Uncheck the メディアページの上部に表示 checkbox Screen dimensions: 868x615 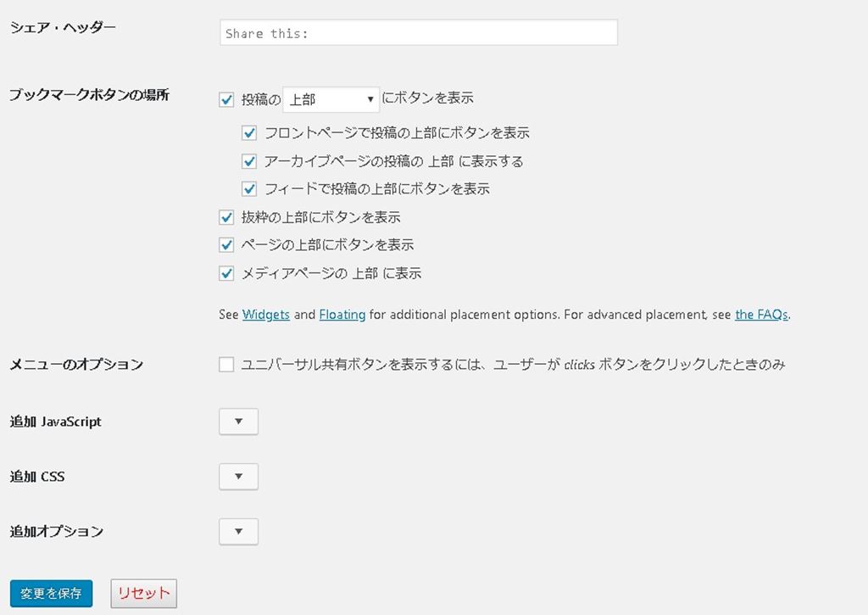click(226, 273)
